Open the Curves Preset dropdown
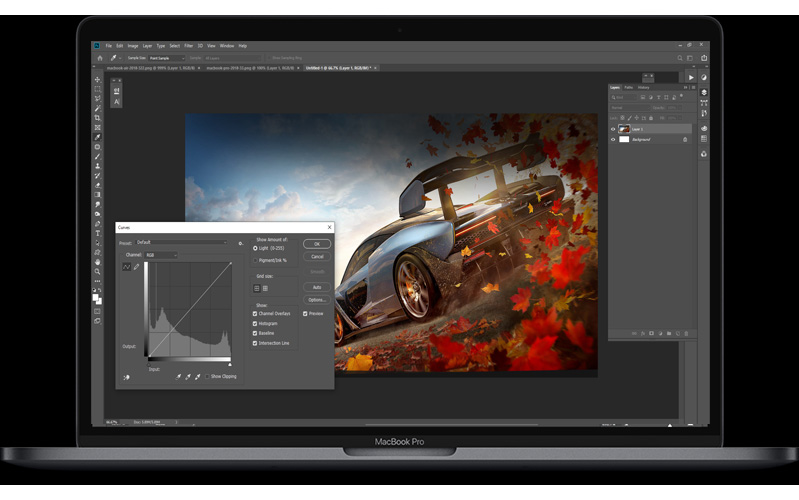The image size is (799, 500). pos(181,243)
